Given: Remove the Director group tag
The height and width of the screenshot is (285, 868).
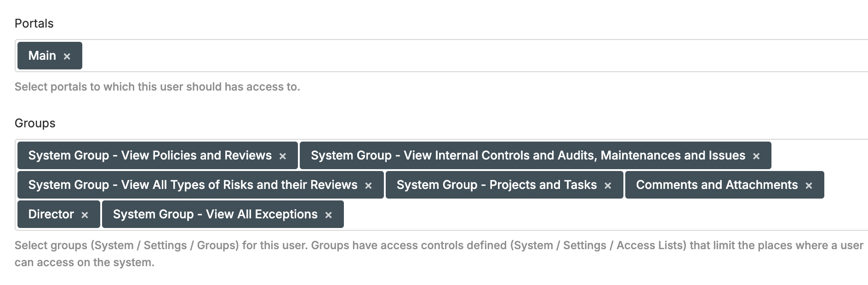Looking at the screenshot, I should 85,215.
